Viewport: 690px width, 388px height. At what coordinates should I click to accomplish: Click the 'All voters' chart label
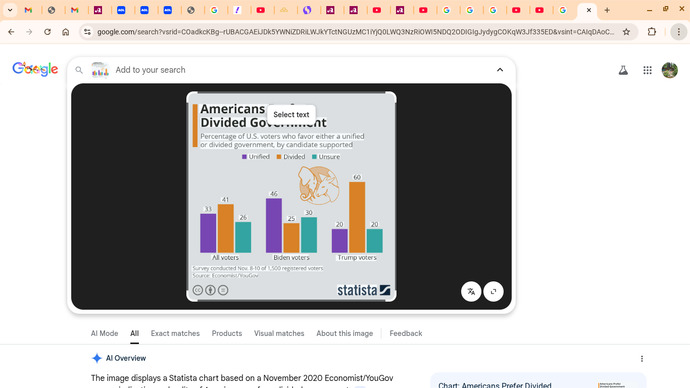(x=225, y=257)
